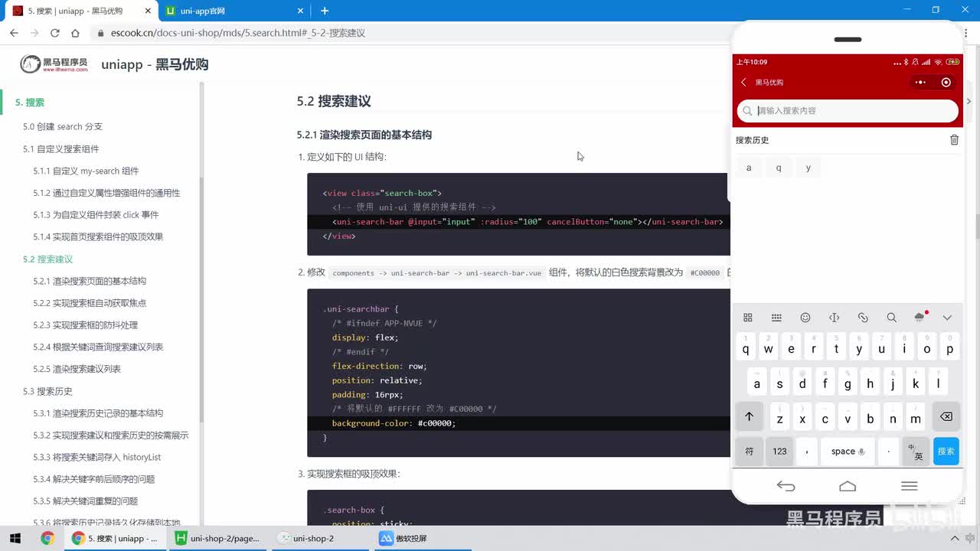This screenshot has width=980, height=551.
Task: Switch to symbols with 符 key
Action: point(749,452)
